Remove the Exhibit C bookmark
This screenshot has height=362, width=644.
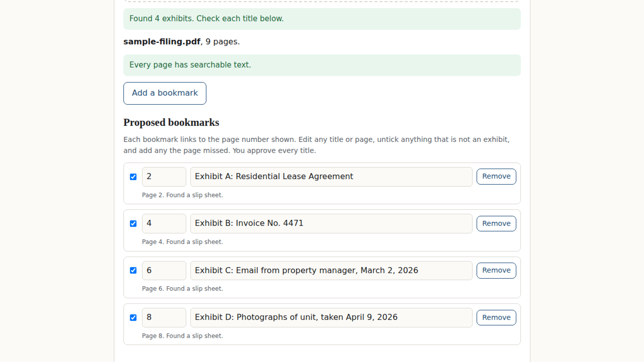click(x=496, y=270)
